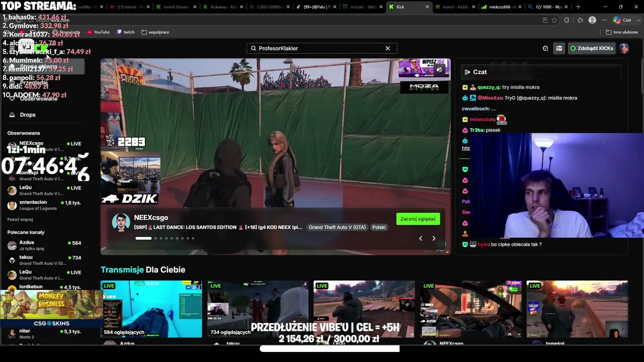This screenshot has width=644, height=362.
Task: Click the ProfesorKlakier search field
Action: [321, 48]
